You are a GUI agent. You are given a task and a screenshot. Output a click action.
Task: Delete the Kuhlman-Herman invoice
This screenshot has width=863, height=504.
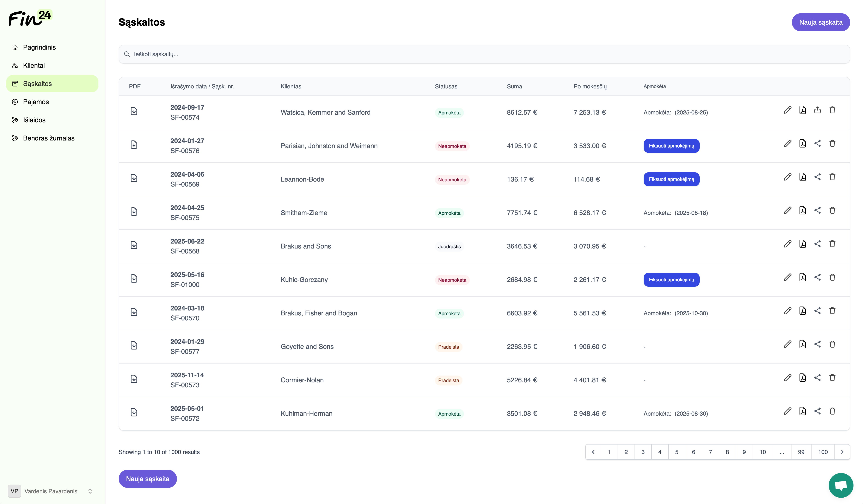[x=832, y=411]
